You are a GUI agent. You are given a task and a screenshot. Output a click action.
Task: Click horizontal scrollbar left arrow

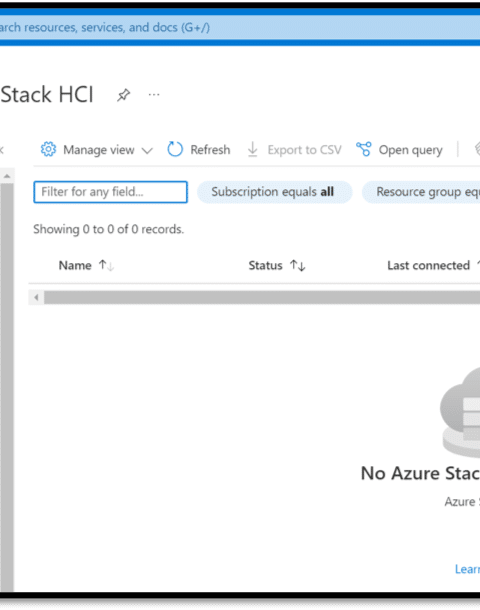(36, 298)
